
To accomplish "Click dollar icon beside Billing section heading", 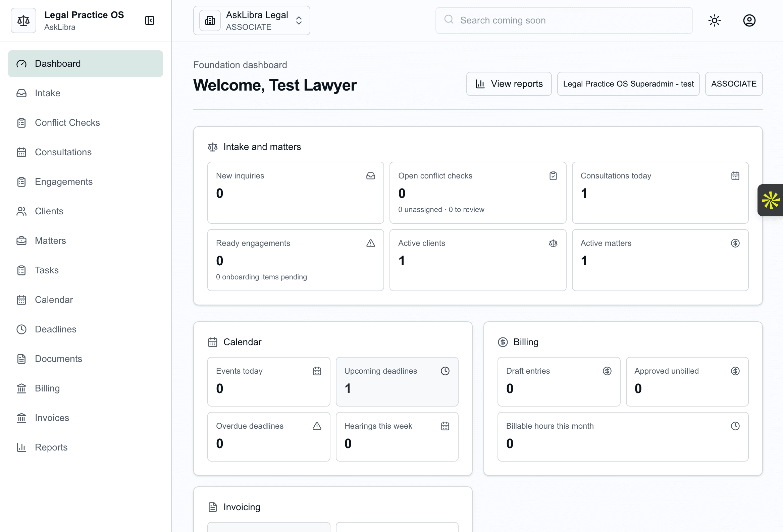I will pos(503,342).
